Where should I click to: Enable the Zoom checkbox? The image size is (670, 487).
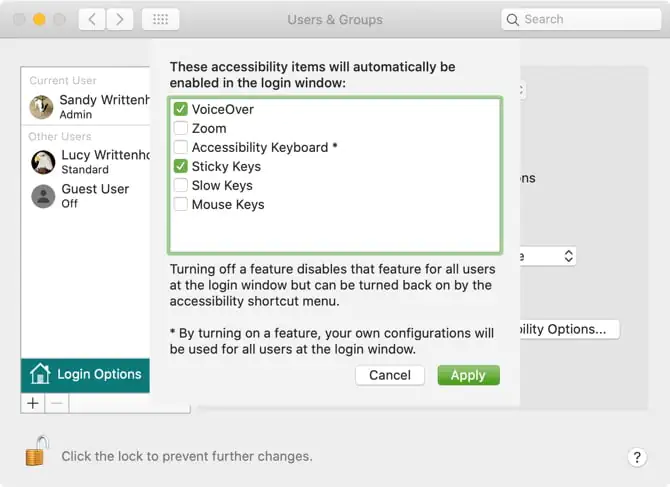181,128
